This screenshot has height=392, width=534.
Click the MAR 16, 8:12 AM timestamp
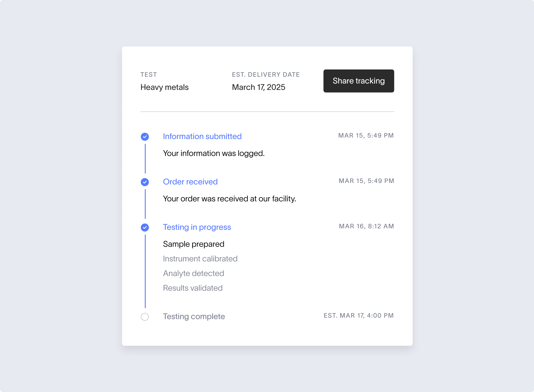tap(366, 226)
